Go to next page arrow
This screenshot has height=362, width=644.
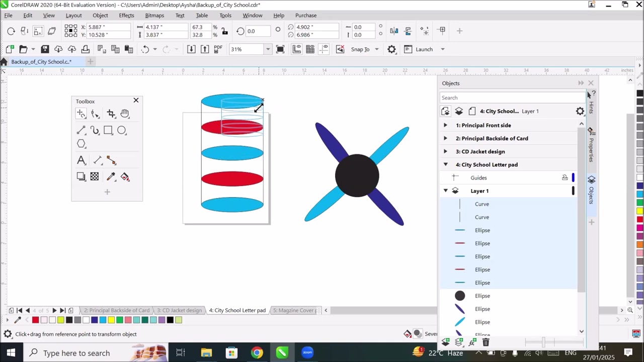tap(54, 310)
